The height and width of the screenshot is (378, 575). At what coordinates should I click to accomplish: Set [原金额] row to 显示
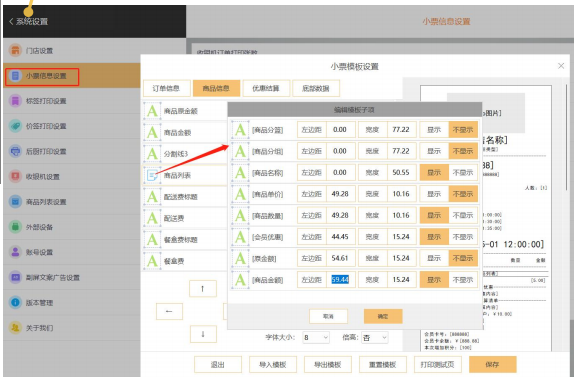(x=434, y=258)
